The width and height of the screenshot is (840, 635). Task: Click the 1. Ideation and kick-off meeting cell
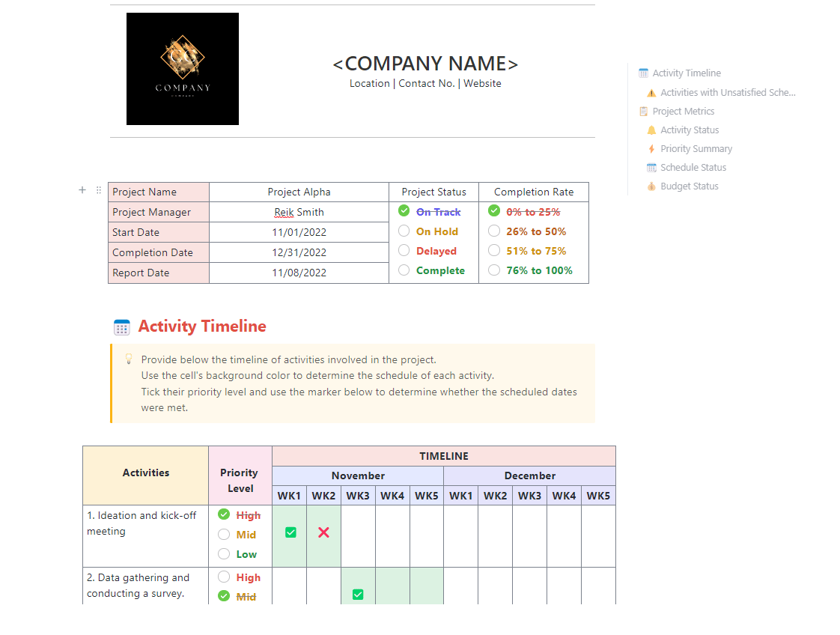(x=146, y=536)
